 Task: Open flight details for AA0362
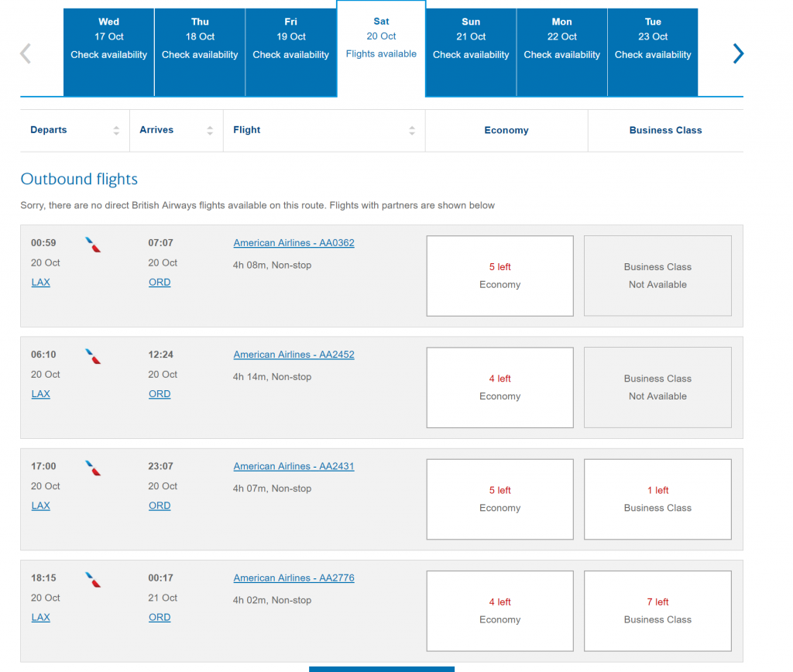(294, 242)
